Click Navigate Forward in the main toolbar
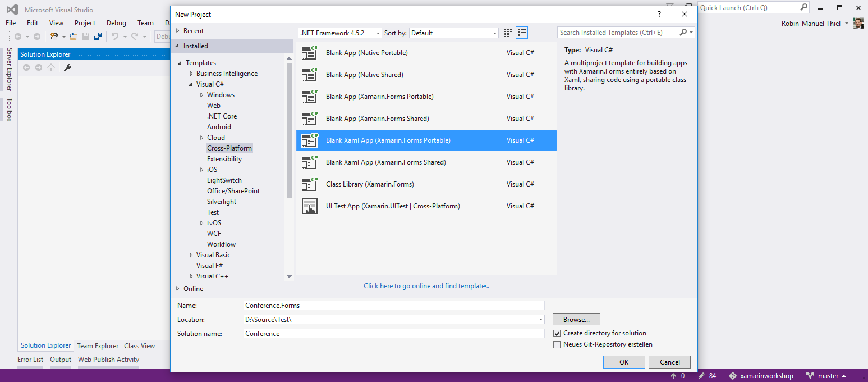Screen dimensions: 868x382 tap(37, 37)
